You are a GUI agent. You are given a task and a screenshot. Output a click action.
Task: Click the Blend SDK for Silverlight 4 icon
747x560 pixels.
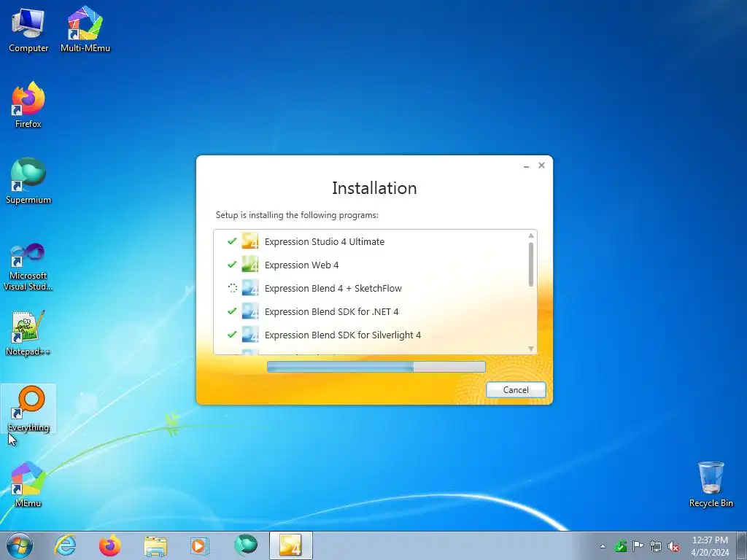pyautogui.click(x=250, y=334)
